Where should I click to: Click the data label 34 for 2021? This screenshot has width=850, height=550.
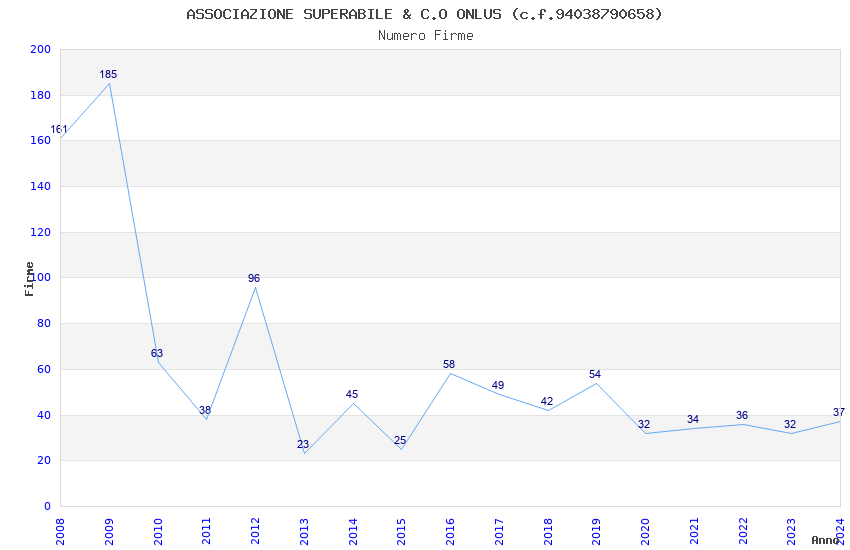tap(693, 419)
